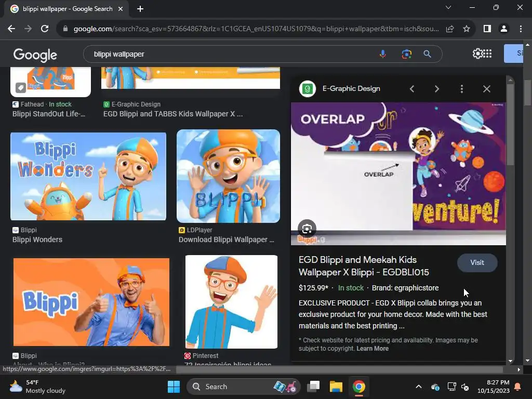Click the Fathead source label
The image size is (532, 399).
click(32, 104)
